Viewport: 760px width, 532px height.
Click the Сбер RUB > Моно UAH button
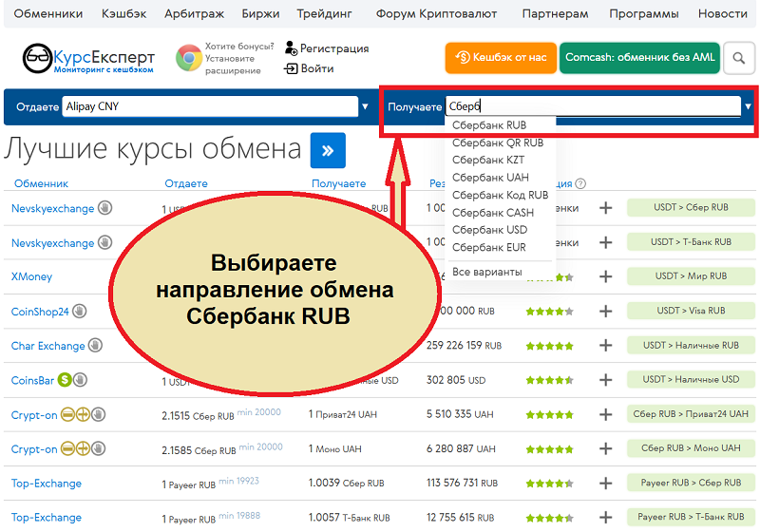click(691, 448)
